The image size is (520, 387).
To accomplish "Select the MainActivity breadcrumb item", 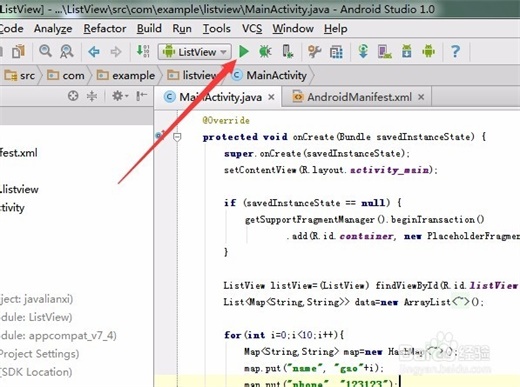I will click(x=270, y=76).
